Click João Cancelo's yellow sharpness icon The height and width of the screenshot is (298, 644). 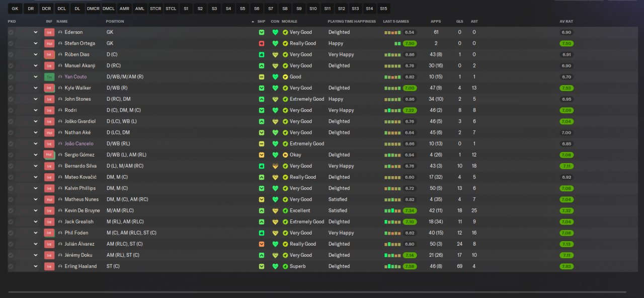pyautogui.click(x=262, y=144)
